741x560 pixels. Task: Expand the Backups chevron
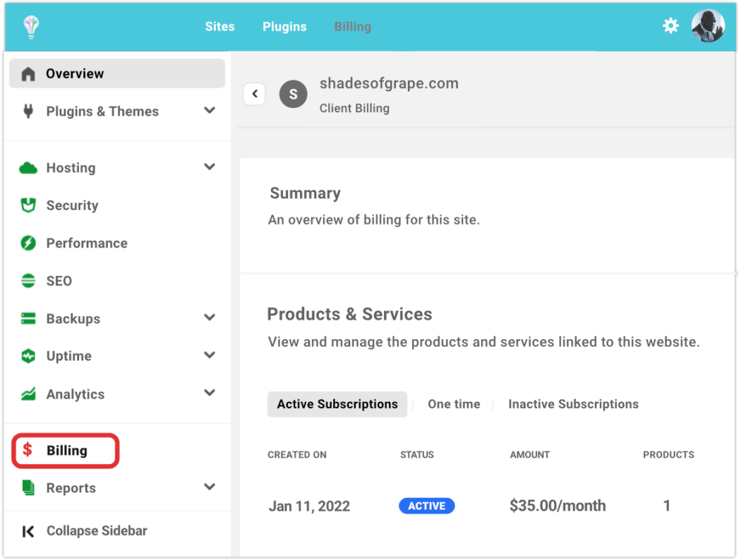(210, 317)
